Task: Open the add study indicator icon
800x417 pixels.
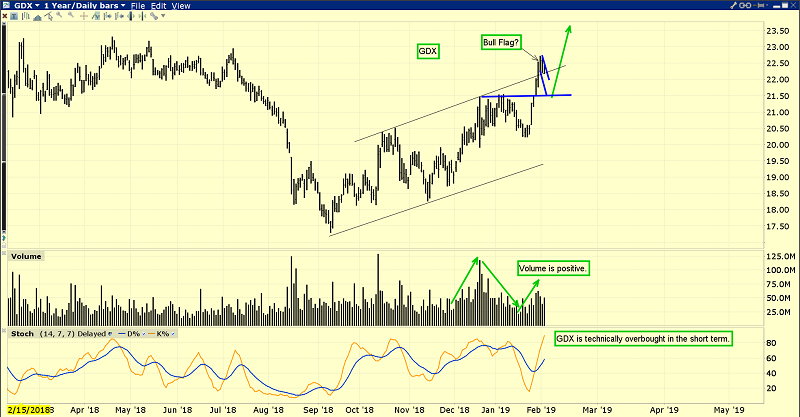Action: pos(95,16)
